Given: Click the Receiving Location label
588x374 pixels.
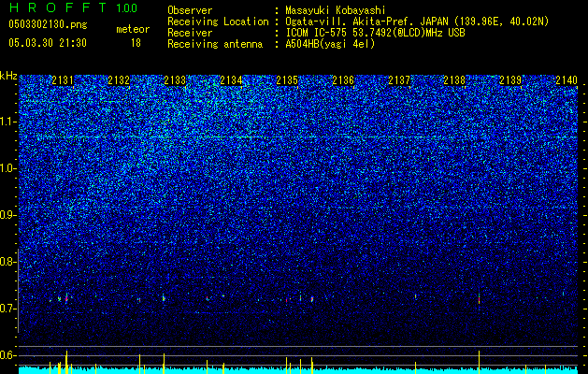Looking at the screenshot, I should pyautogui.click(x=218, y=22).
